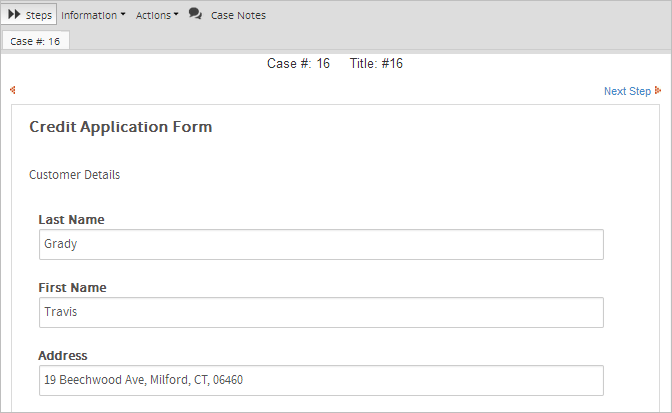Viewport: 672px width, 413px height.
Task: Click the orange arrow beside Next Step
Action: [658, 91]
